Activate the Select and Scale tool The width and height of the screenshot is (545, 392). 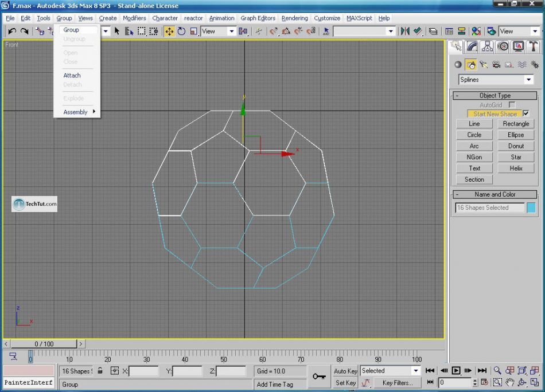(194, 32)
